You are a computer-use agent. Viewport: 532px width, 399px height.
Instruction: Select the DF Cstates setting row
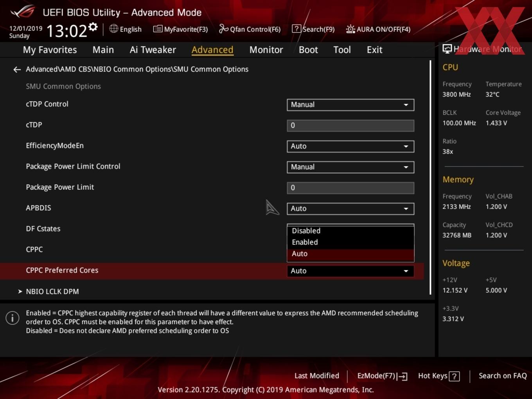click(x=43, y=229)
